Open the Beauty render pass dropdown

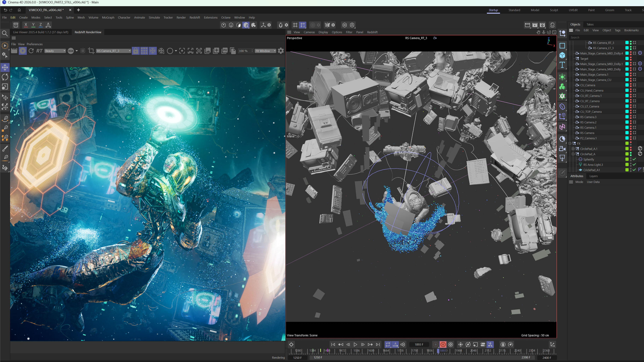[x=55, y=51]
